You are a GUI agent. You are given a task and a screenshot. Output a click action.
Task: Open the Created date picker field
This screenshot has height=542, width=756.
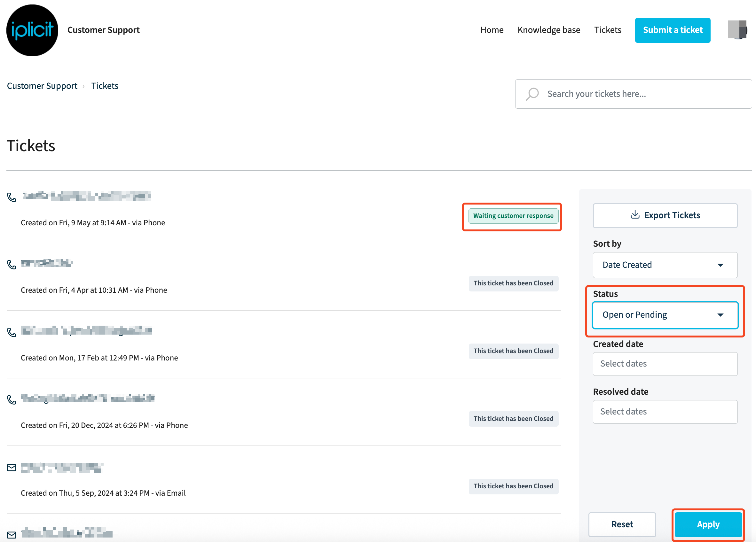point(665,364)
